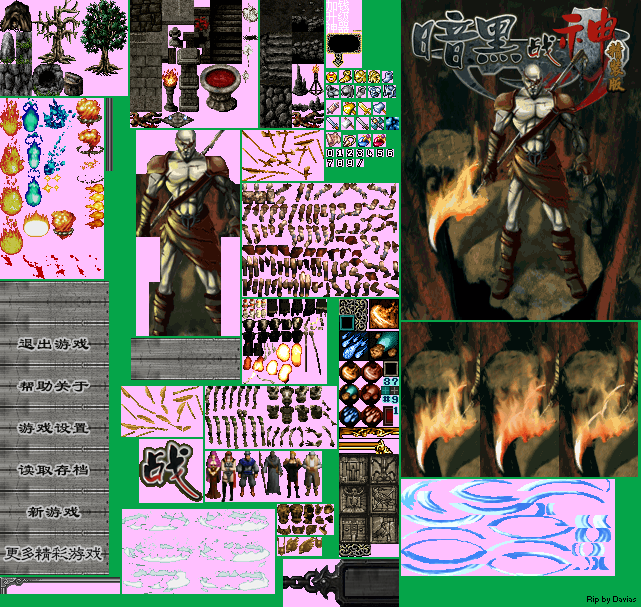This screenshot has width=641, height=607.
Task: Click the digit 0 sprite
Action: [x=330, y=153]
